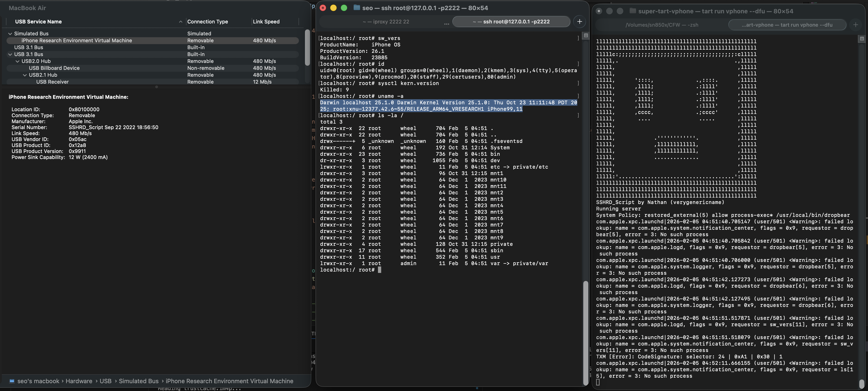The image size is (868, 391).
Task: Switch to the /Volumes/sn850x/CFW zsh tab
Action: coord(661,25)
